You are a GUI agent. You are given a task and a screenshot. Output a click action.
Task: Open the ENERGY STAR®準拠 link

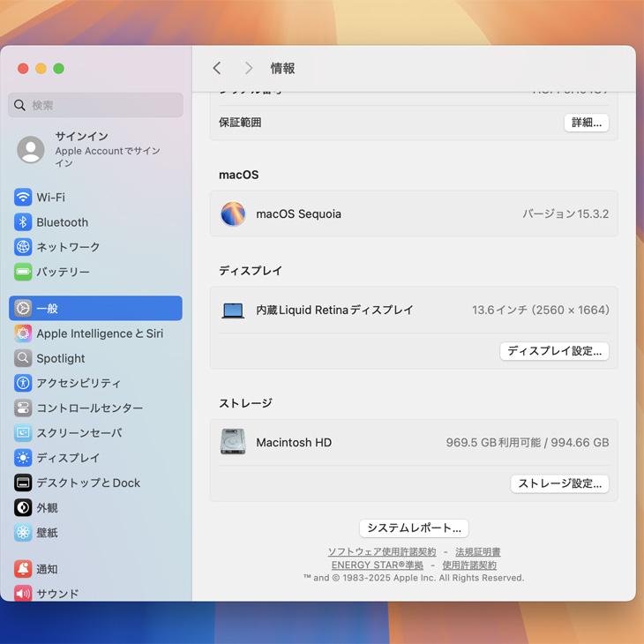tap(377, 565)
